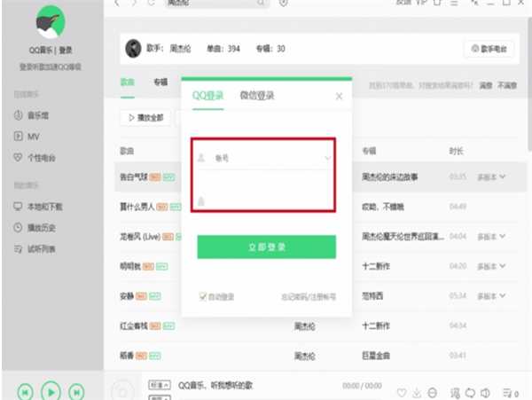Click the search magnifier icon in top bar
Viewport: 532px width, 400px height.
261,3
